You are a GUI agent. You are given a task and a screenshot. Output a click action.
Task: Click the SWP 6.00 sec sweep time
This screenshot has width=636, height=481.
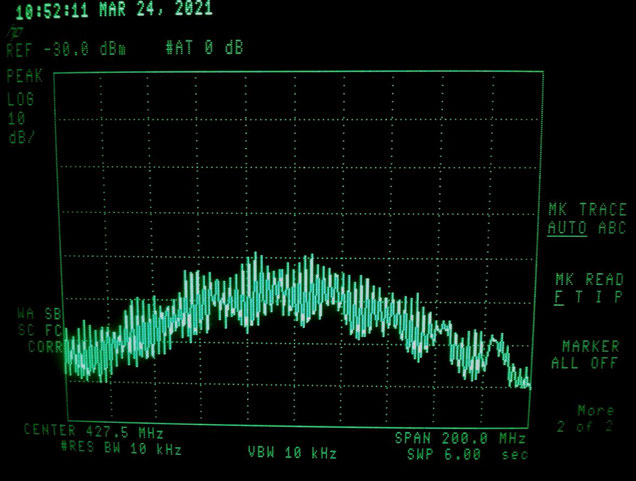click(x=467, y=454)
